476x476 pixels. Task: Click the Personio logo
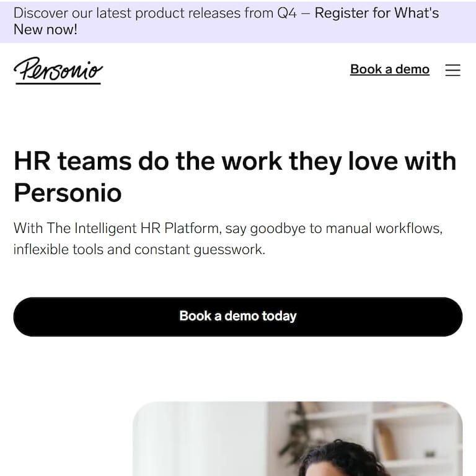pos(58,70)
